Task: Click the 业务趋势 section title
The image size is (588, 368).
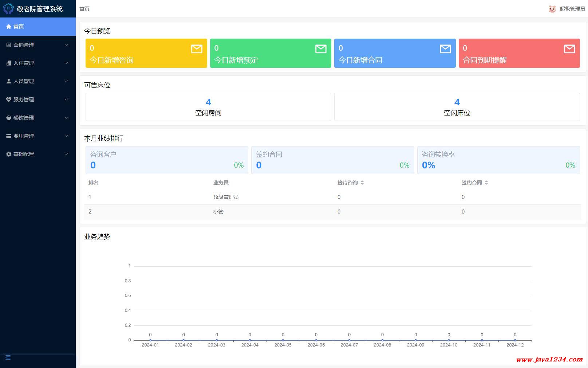Action: point(97,236)
